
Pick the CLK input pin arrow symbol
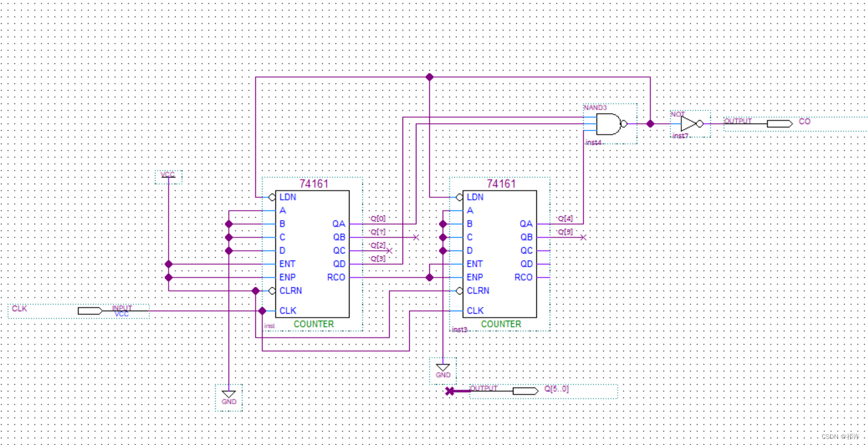(x=90, y=311)
